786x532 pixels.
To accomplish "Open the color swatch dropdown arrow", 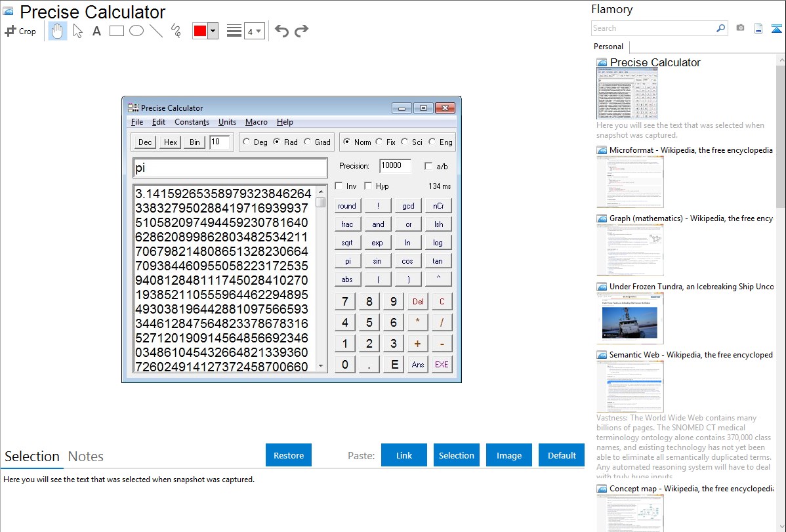I will (213, 31).
